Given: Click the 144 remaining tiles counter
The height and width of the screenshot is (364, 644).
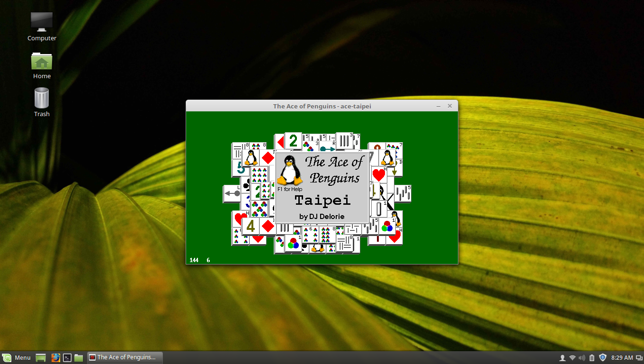Looking at the screenshot, I should click(x=194, y=260).
